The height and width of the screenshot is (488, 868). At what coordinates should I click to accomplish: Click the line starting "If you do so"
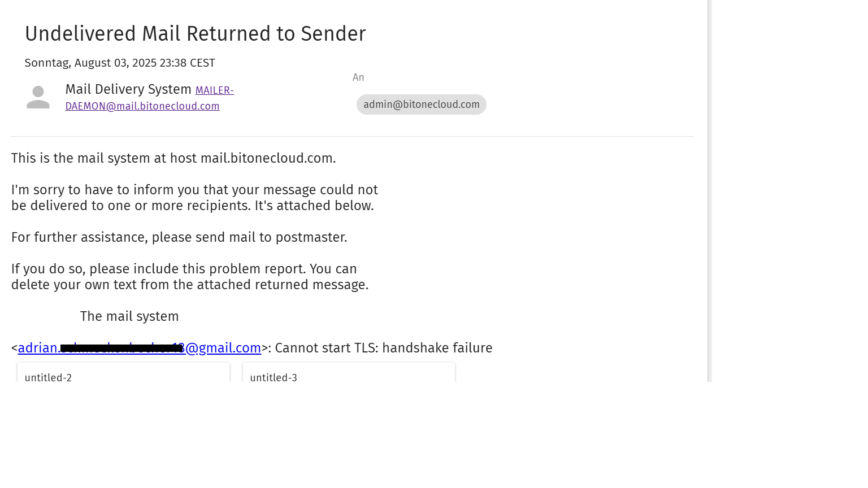pyautogui.click(x=184, y=269)
